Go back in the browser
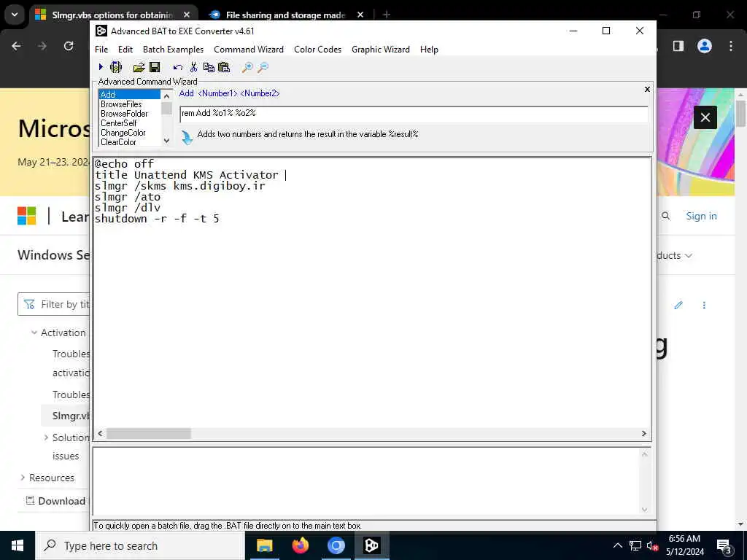Screen dimensions: 747x560 point(16,46)
